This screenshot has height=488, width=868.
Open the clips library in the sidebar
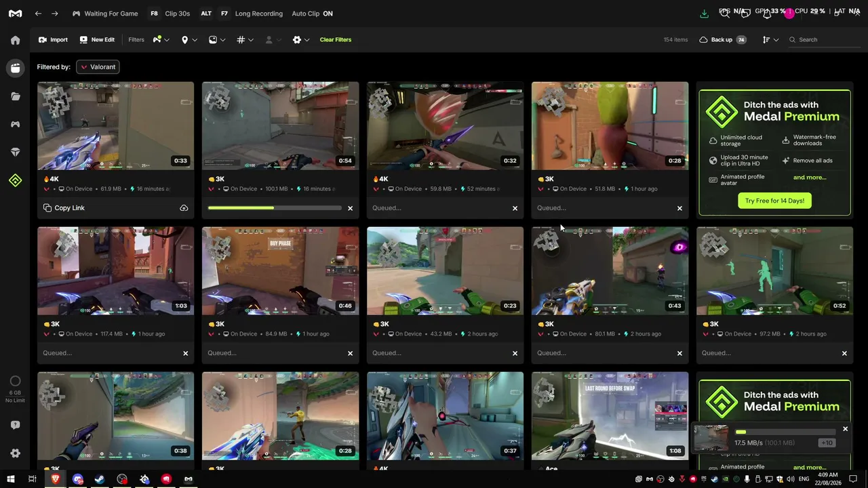[15, 68]
